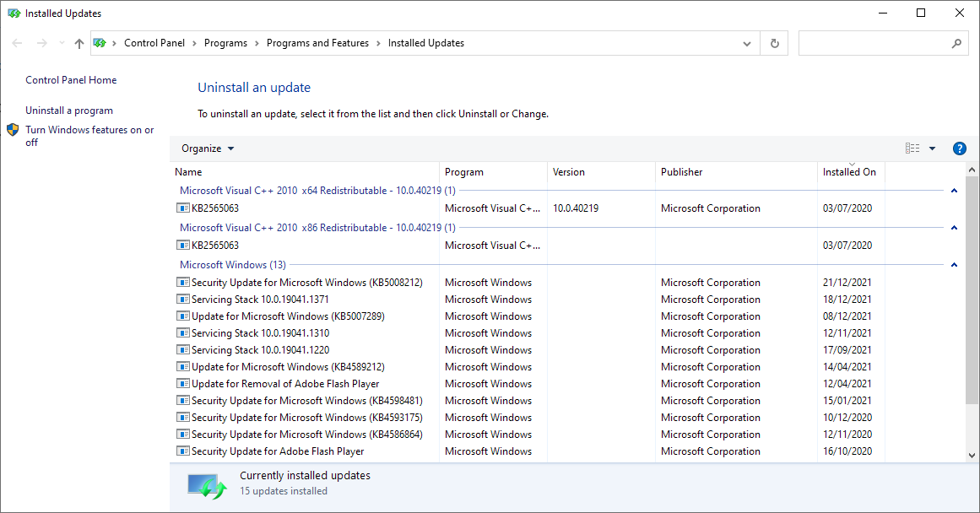Click version 10.0.40219 cell
Viewport: 980px width, 513px height.
click(x=576, y=208)
